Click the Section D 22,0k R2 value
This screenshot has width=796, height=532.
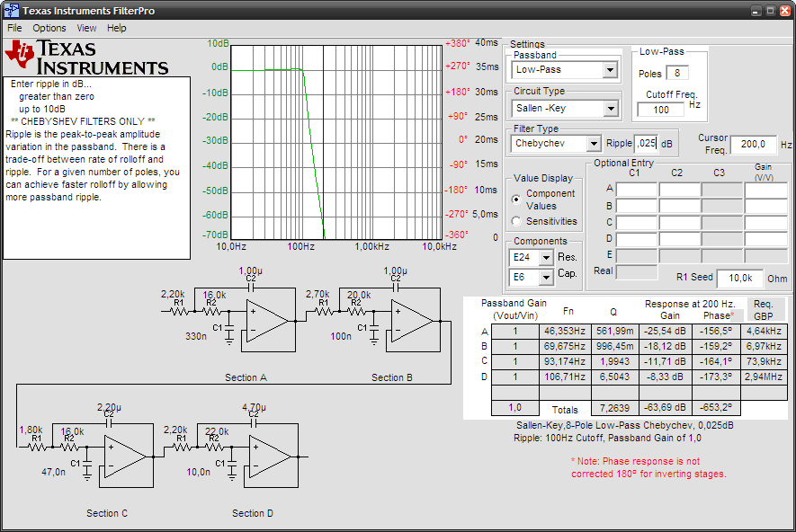pos(217,431)
